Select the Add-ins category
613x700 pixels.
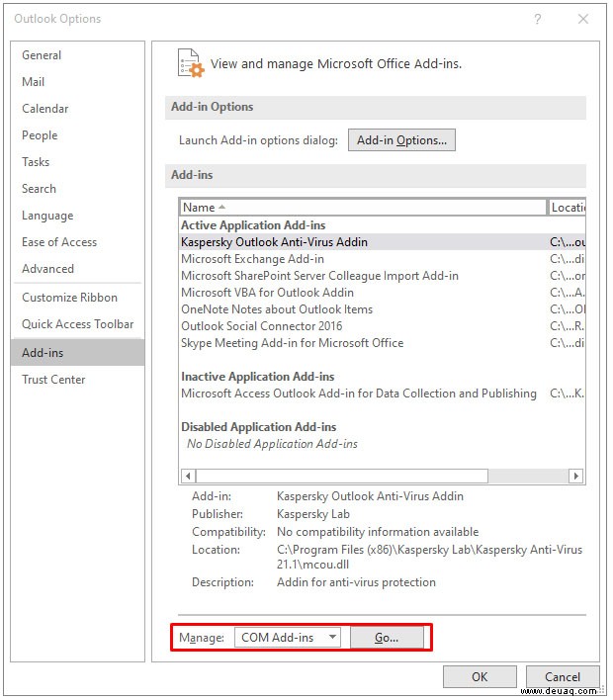click(x=78, y=353)
